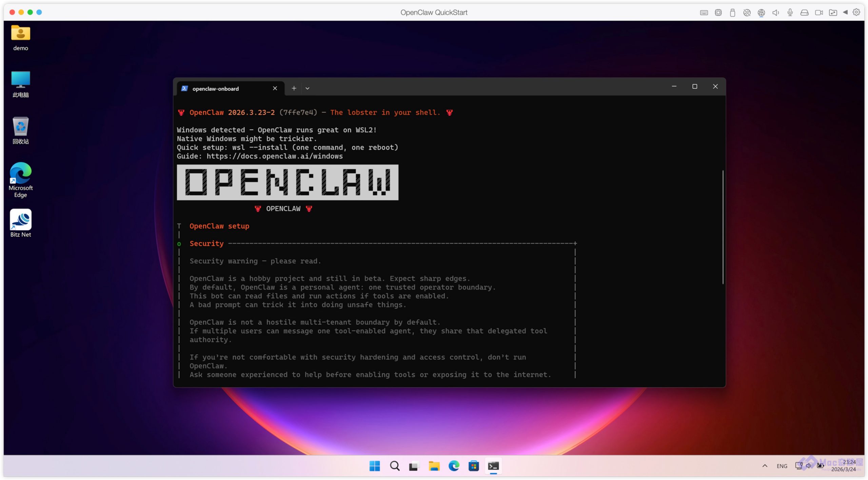Screen dimensions: 868x480
Task: Toggle the microphone icon in VM toolbar
Action: (x=790, y=13)
